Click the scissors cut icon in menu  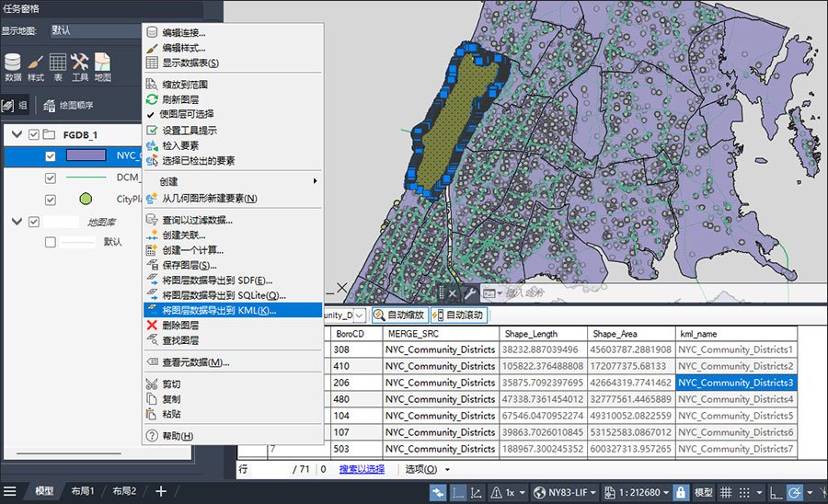(152, 384)
